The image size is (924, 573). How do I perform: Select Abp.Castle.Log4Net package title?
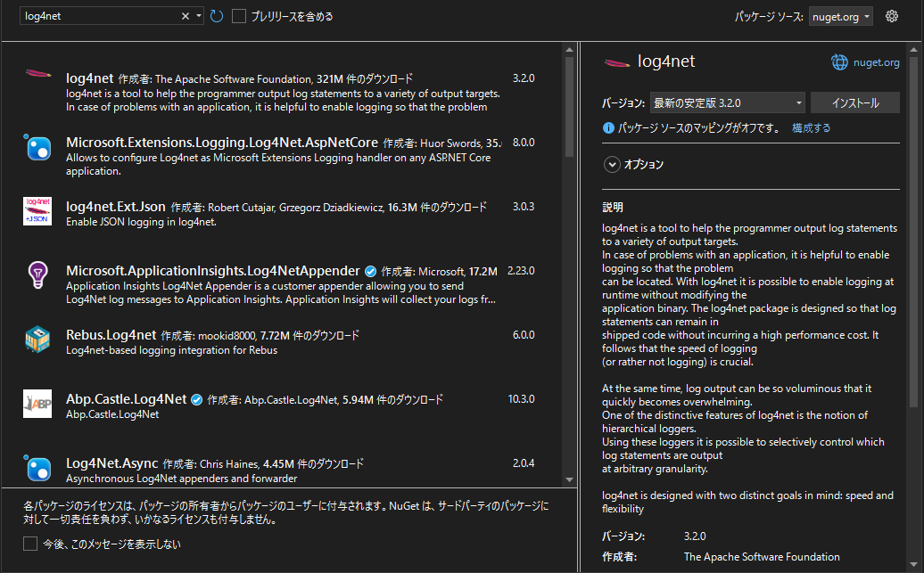pyautogui.click(x=126, y=399)
